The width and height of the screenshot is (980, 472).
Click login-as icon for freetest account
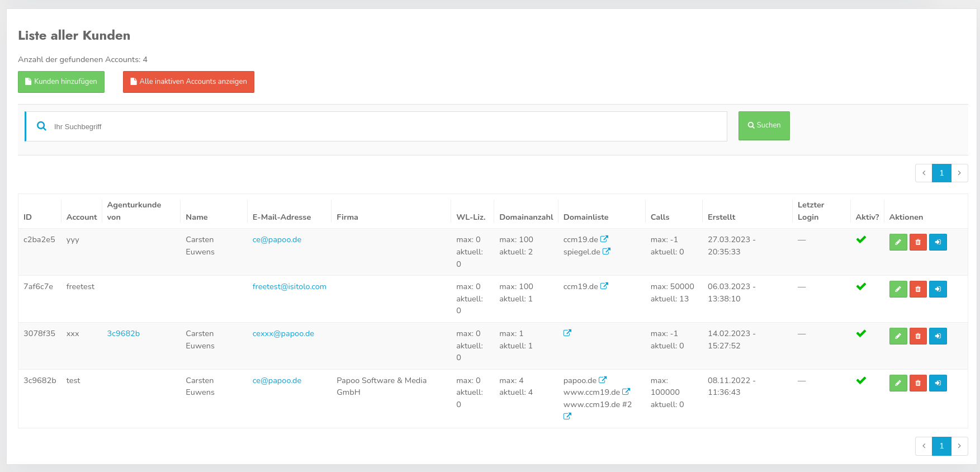pos(938,289)
